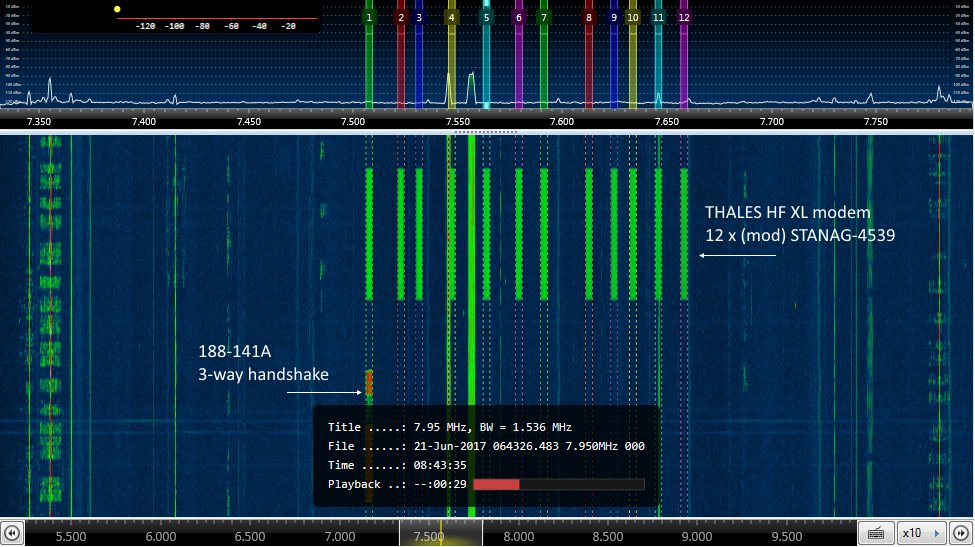This screenshot has height=547, width=975.
Task: Click the Title line 7.95 MHz, BW = 1.536 MHz
Action: pos(492,427)
